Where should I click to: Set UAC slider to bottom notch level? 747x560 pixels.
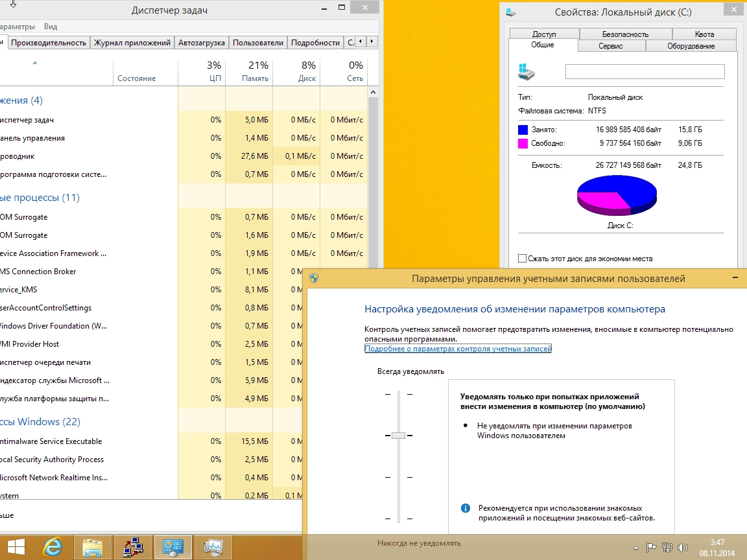click(398, 519)
